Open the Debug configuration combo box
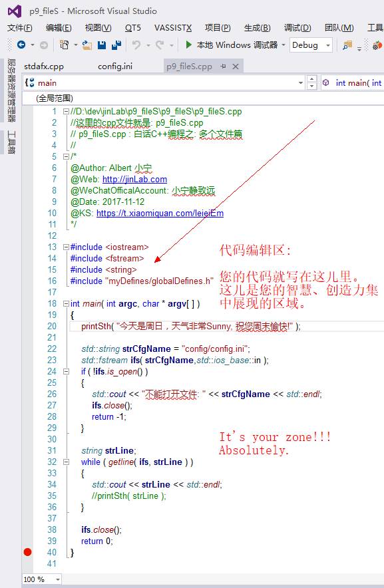The image size is (384, 588). [x=311, y=45]
